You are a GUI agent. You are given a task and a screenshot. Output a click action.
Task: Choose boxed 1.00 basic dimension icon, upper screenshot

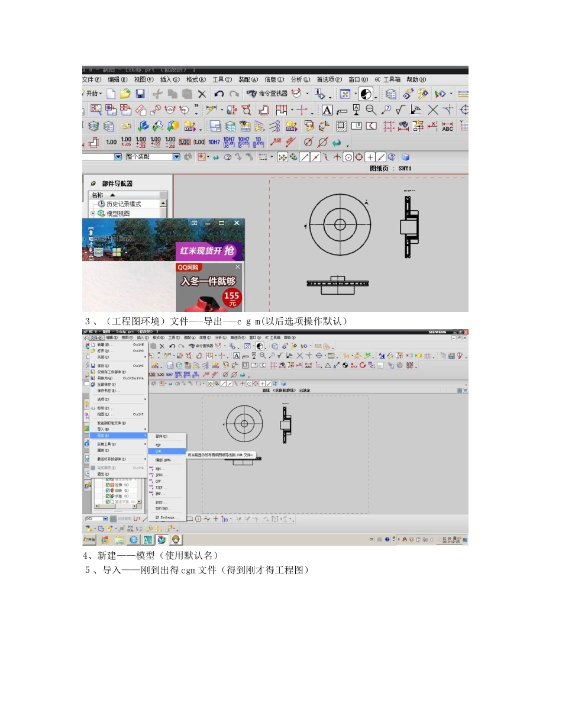185,142
